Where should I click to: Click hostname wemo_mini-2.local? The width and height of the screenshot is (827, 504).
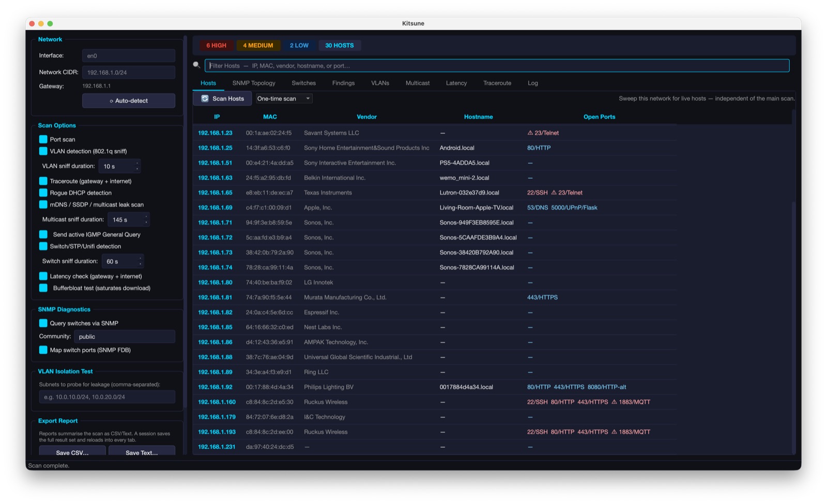(x=464, y=178)
